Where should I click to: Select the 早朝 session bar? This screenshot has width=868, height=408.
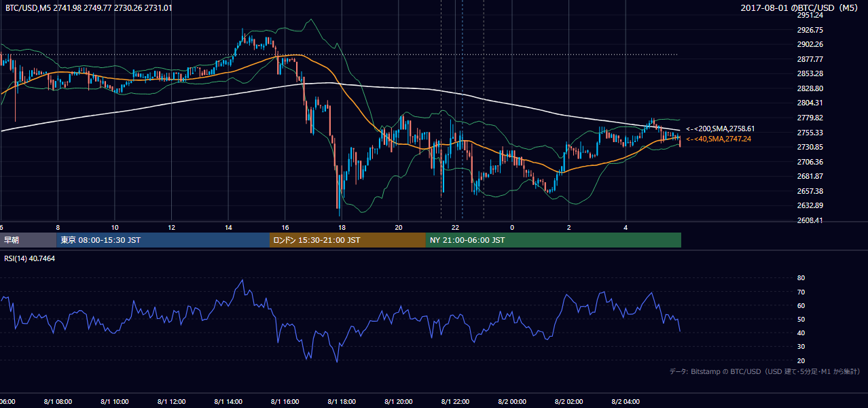click(x=28, y=240)
